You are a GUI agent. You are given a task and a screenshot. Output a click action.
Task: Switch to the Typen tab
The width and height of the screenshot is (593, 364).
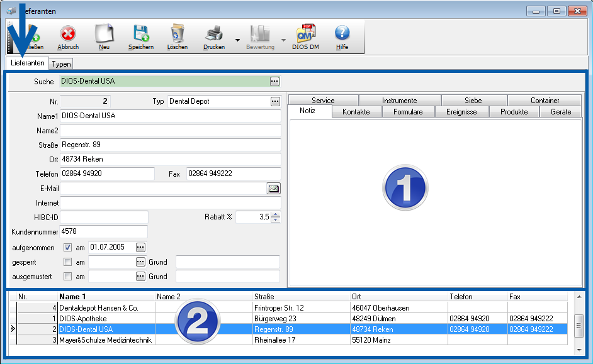pos(61,64)
